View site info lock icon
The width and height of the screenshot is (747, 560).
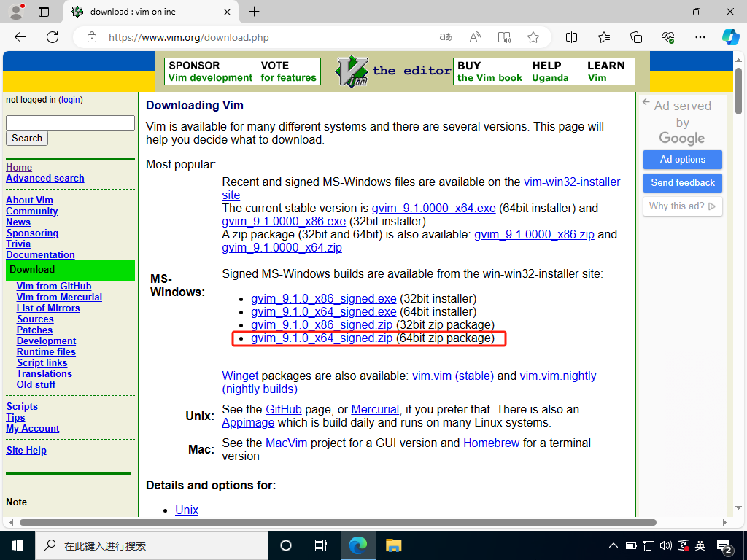92,37
